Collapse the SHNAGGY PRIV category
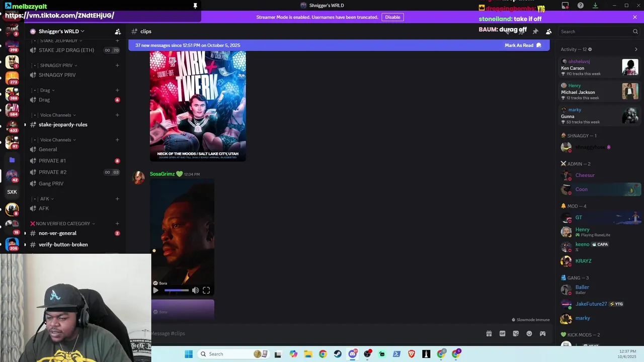Screen dimensions: 644x362 click(x=58, y=65)
